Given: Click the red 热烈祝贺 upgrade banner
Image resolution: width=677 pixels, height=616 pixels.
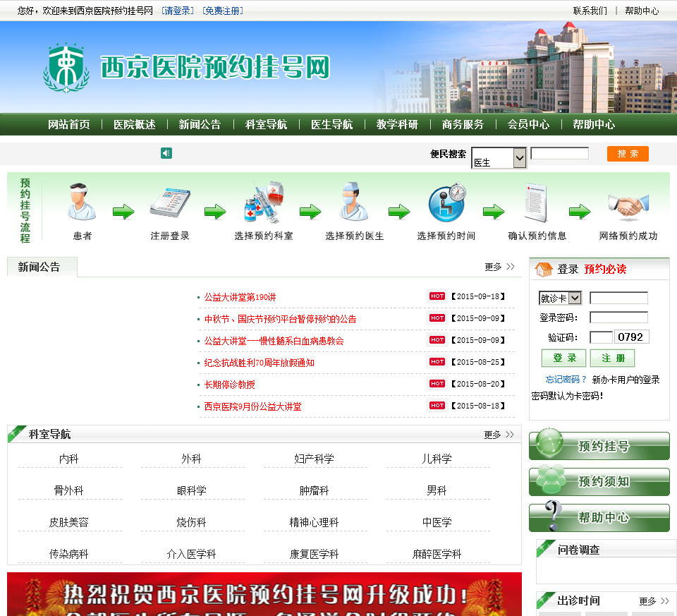Looking at the screenshot, I should [x=264, y=594].
